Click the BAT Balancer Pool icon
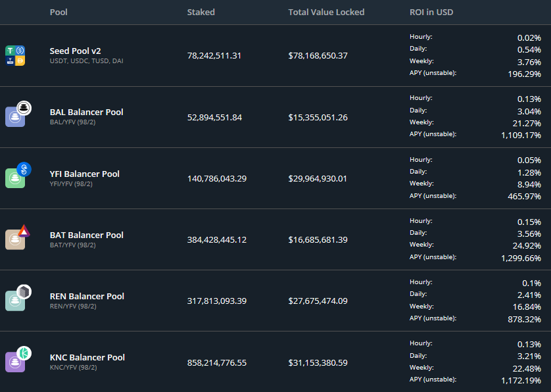Image resolution: width=551 pixels, height=392 pixels. click(x=16, y=238)
